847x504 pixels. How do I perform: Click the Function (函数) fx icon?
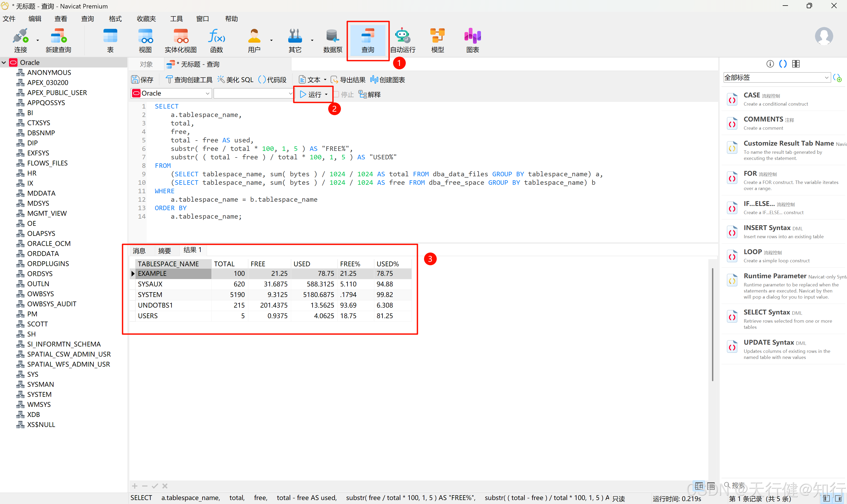(x=216, y=36)
